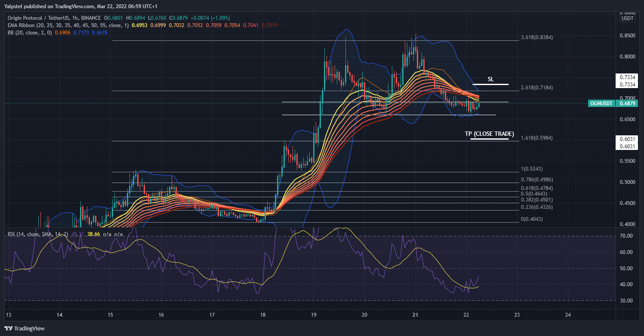Screen dimensions: 644x336
Task: Click Fibonacci label 0.786(0.4986)
Action: (x=536, y=180)
